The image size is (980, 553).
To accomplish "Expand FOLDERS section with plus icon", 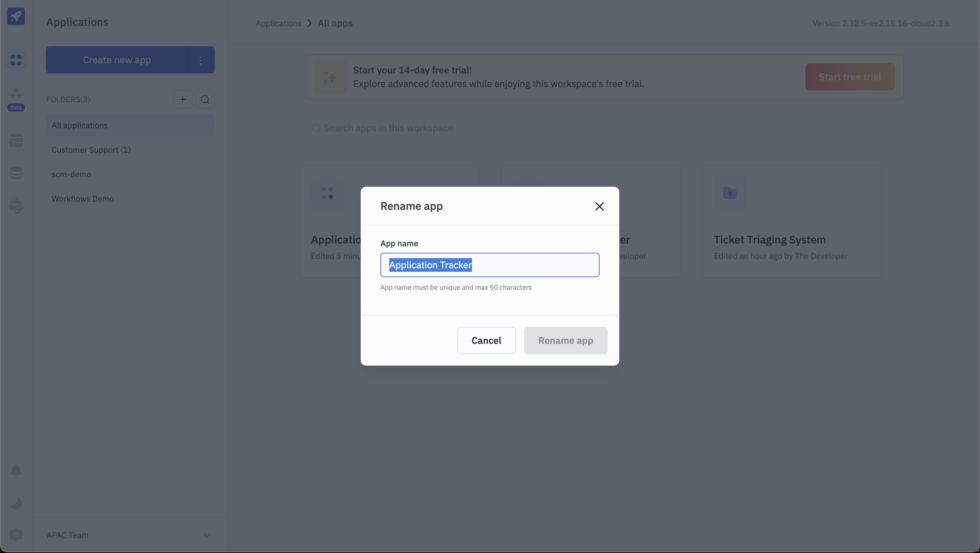I will [183, 100].
